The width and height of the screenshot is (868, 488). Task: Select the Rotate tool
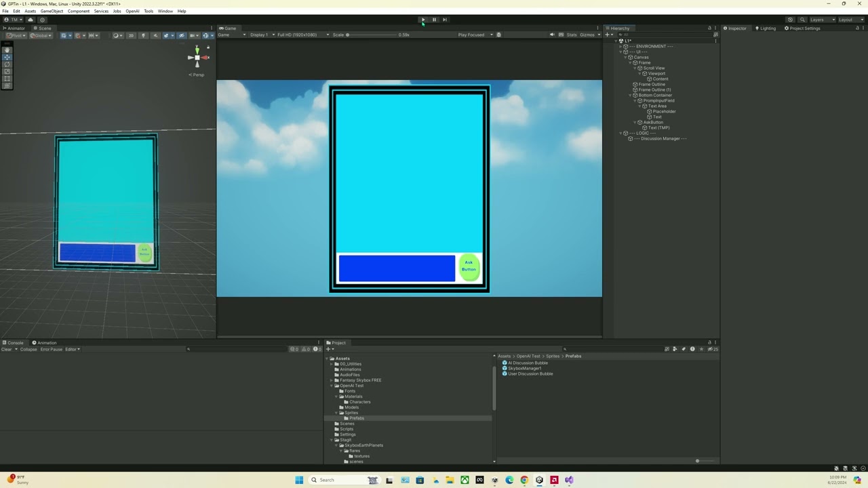click(7, 64)
